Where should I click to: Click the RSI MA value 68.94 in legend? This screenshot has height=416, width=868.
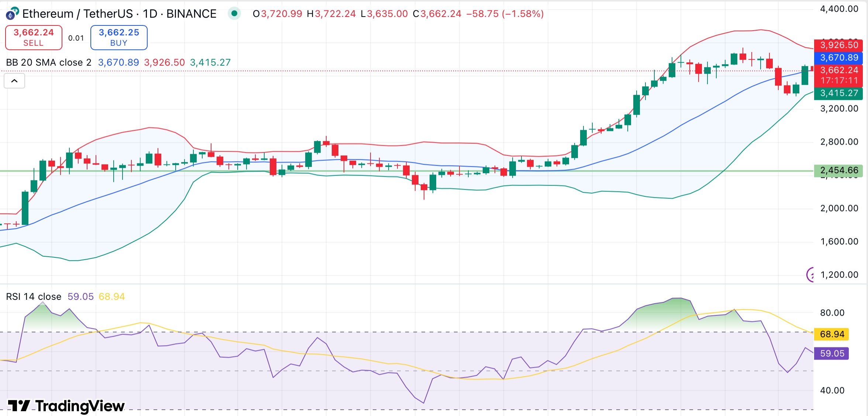tap(112, 297)
